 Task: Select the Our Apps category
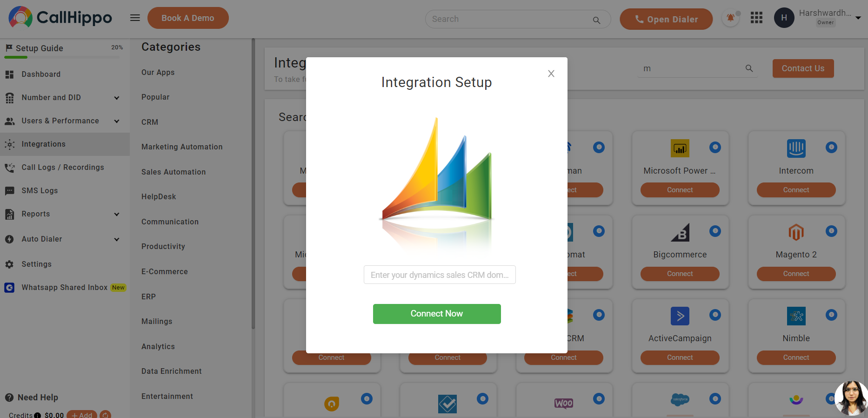tap(158, 72)
